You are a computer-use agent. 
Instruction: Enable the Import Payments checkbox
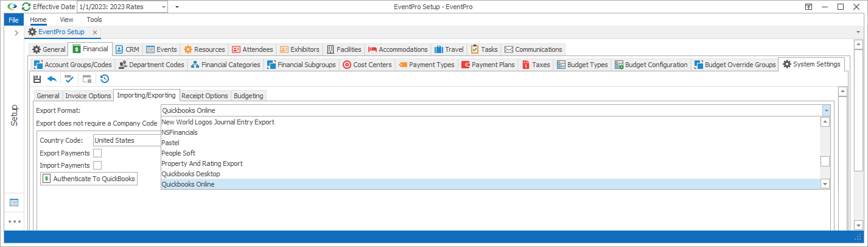(97, 165)
